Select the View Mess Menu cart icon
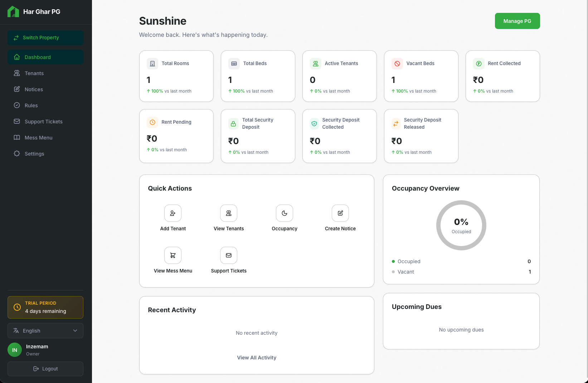 172,255
